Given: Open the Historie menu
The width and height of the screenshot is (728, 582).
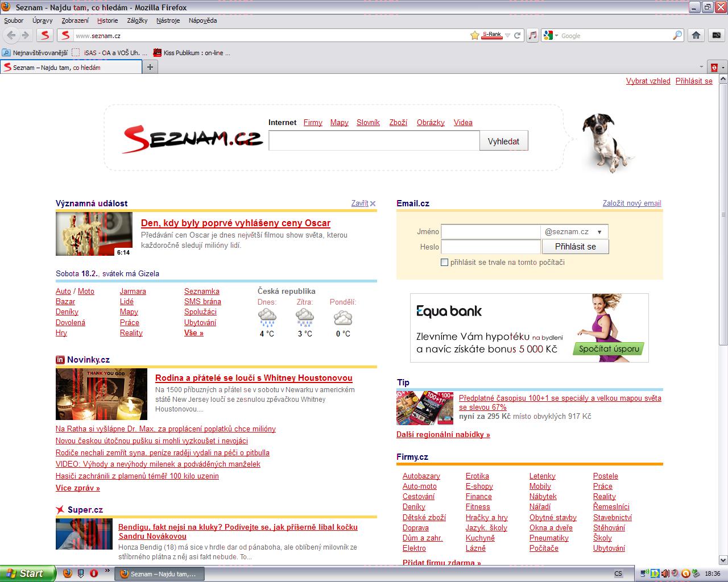Looking at the screenshot, I should coord(107,20).
